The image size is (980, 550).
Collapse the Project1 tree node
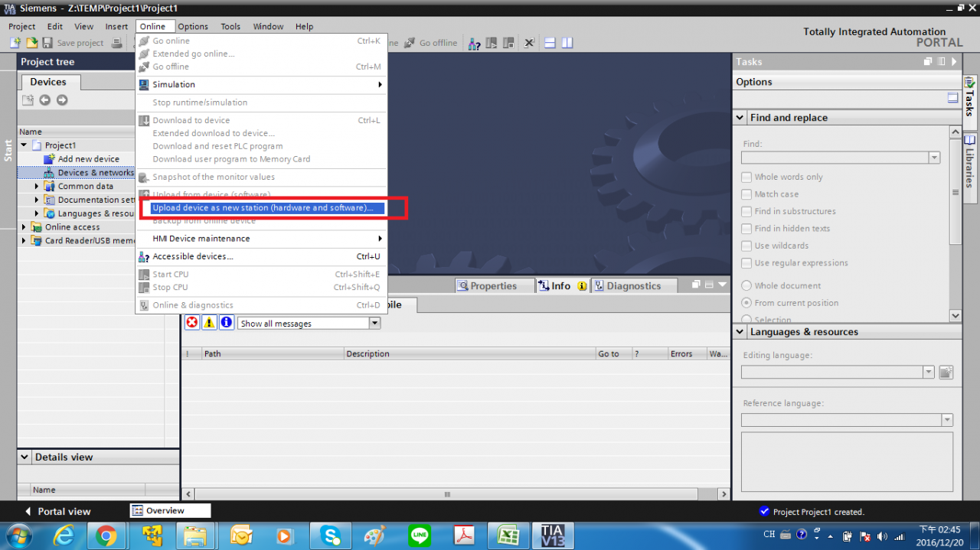tap(24, 145)
